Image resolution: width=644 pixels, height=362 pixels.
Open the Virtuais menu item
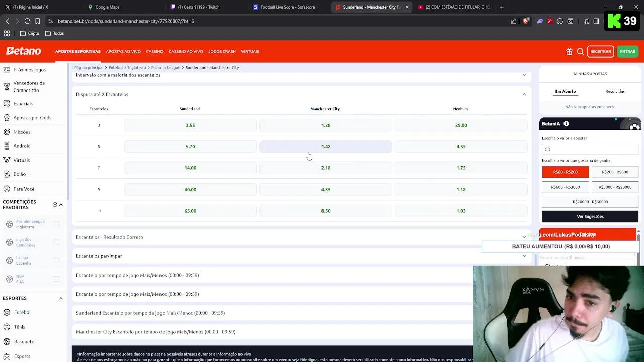pos(250,51)
